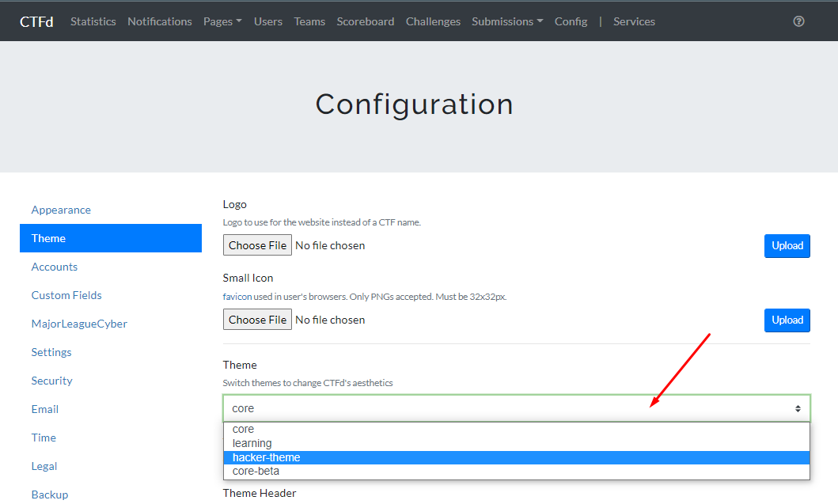This screenshot has width=838, height=504.
Task: Navigate to the Challenges page
Action: click(433, 21)
